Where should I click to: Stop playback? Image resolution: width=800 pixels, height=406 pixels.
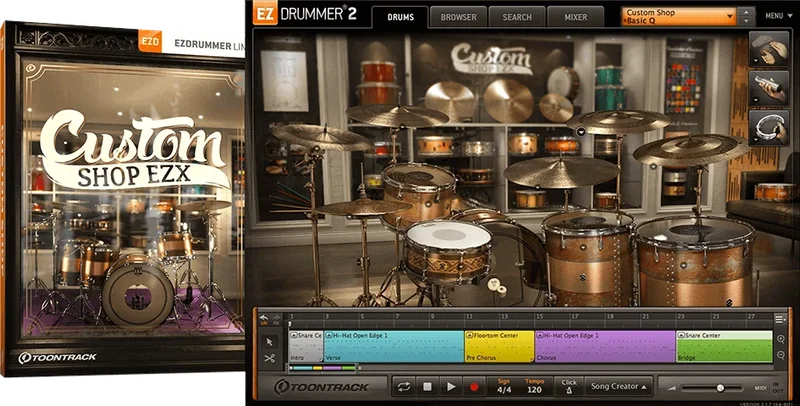(x=427, y=387)
